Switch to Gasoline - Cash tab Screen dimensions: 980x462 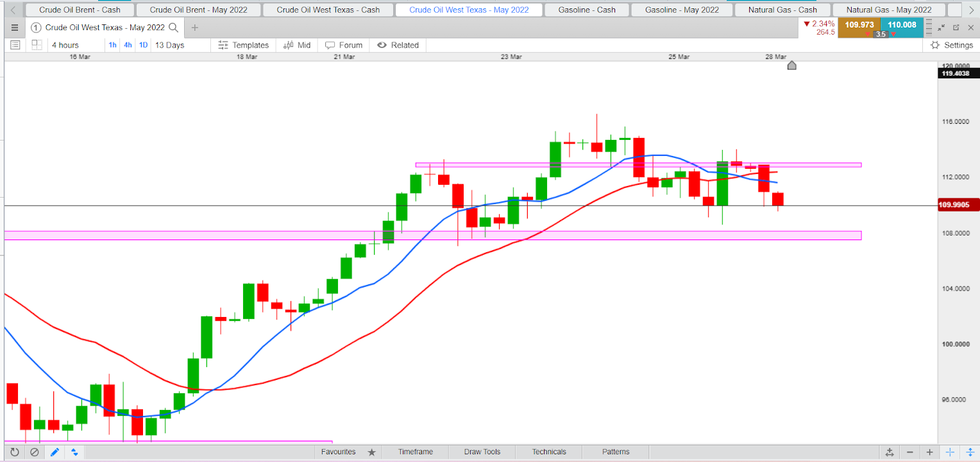(x=586, y=10)
